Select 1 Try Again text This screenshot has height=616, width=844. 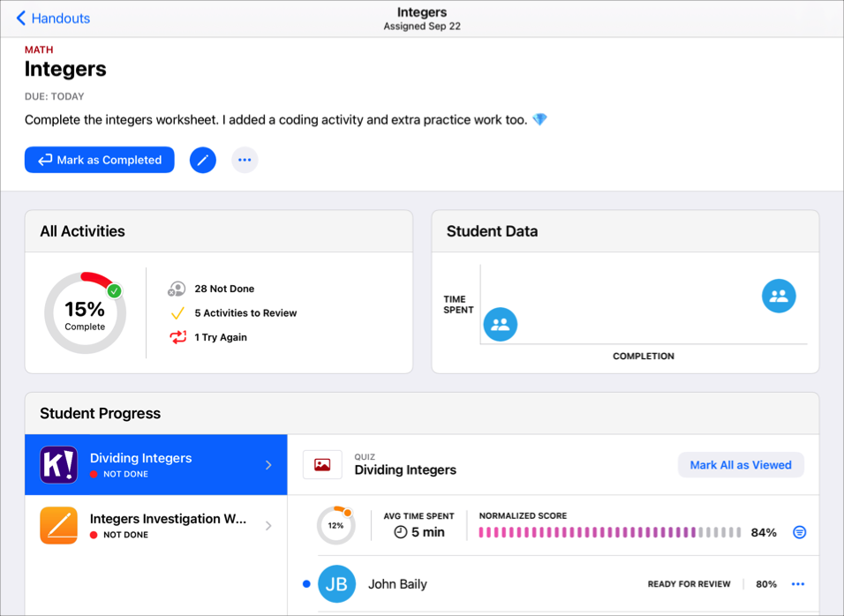pos(221,337)
